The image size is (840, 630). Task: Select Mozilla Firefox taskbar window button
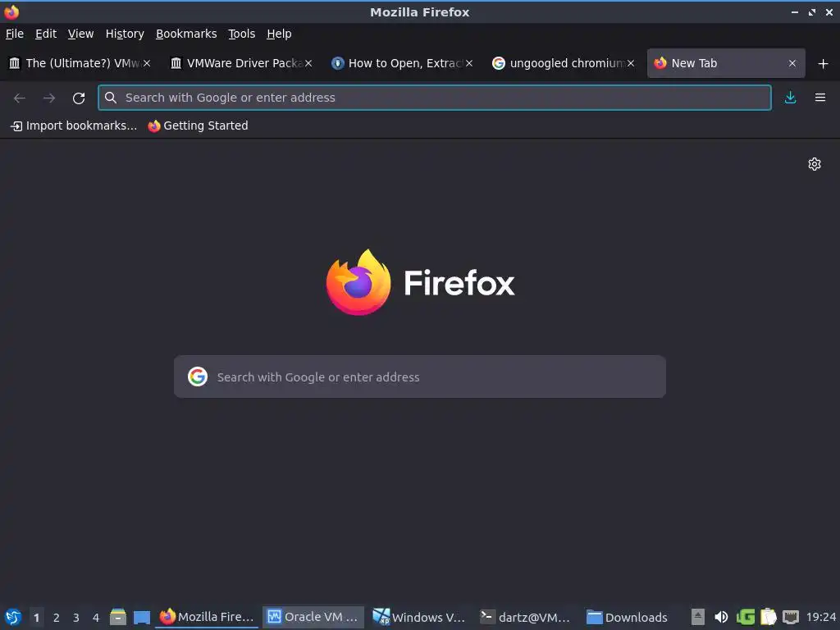click(207, 617)
